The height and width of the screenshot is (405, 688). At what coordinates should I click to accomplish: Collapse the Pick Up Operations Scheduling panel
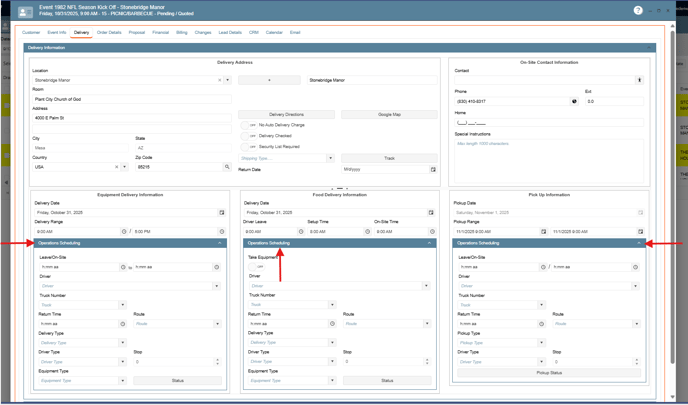click(639, 243)
